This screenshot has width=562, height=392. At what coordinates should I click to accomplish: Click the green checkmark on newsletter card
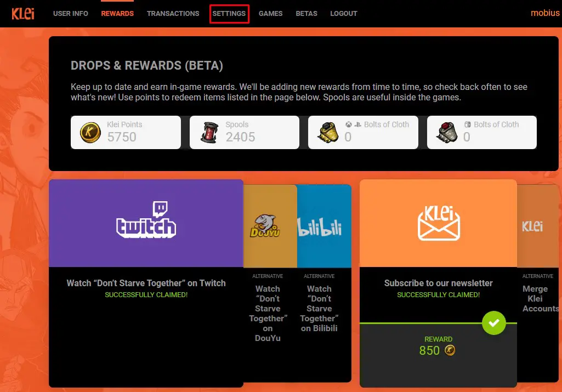point(494,323)
